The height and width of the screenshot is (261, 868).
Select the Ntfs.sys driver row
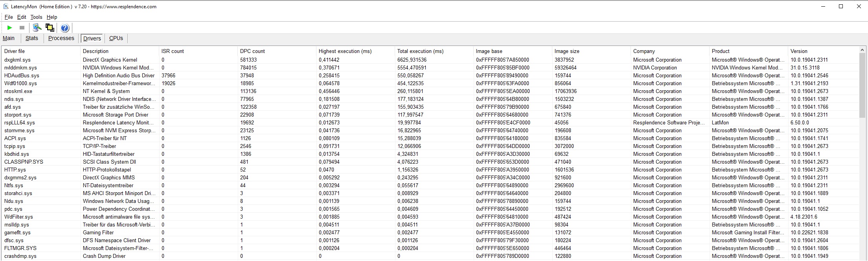click(430, 185)
